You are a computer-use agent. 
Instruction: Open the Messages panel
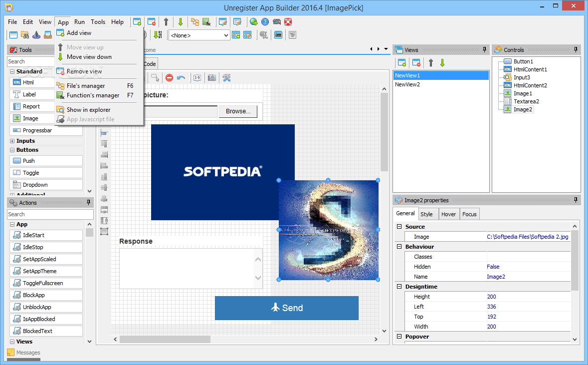(x=23, y=353)
